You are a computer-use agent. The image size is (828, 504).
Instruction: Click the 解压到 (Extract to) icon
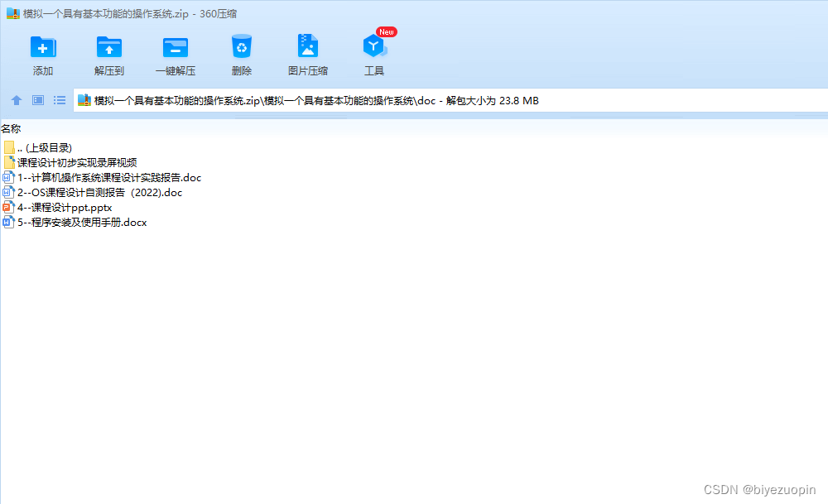(108, 47)
